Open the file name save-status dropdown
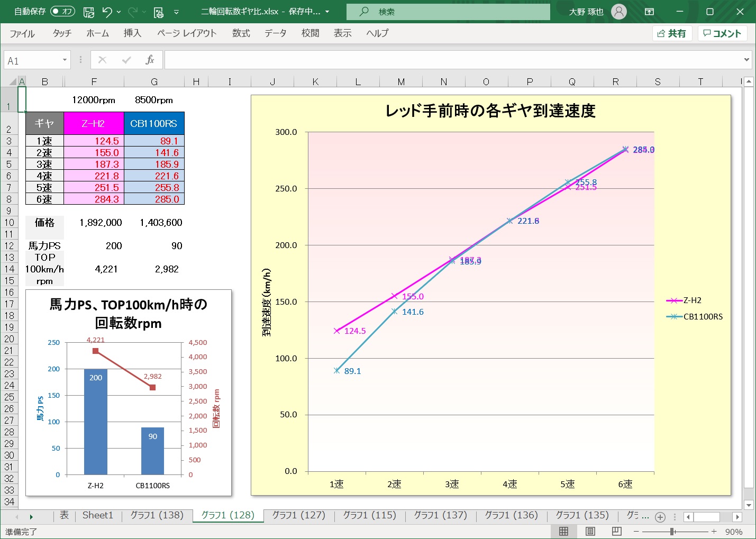 coord(327,12)
